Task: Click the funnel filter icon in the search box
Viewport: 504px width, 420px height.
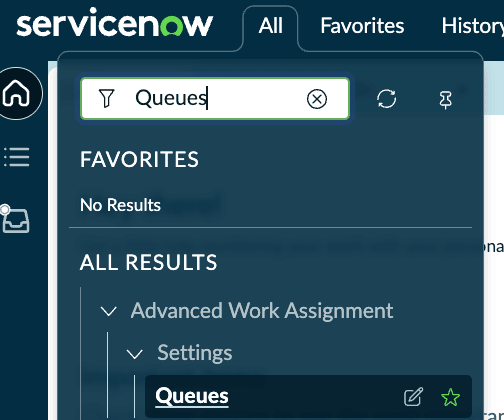Action: (107, 98)
